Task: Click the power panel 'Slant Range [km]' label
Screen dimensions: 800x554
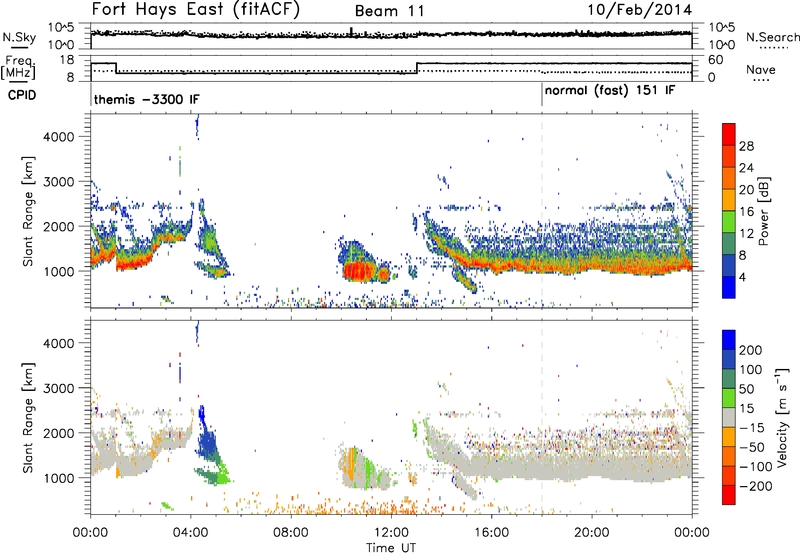Action: [28, 211]
